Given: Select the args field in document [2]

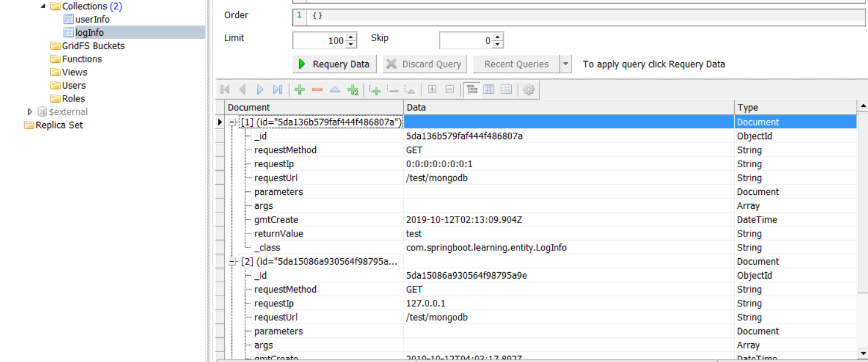Looking at the screenshot, I should [264, 345].
